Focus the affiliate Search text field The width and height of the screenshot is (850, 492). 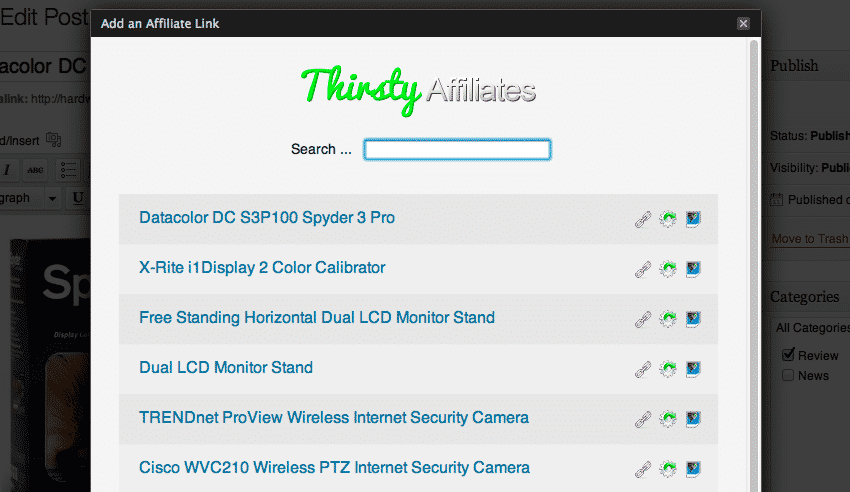[x=457, y=150]
